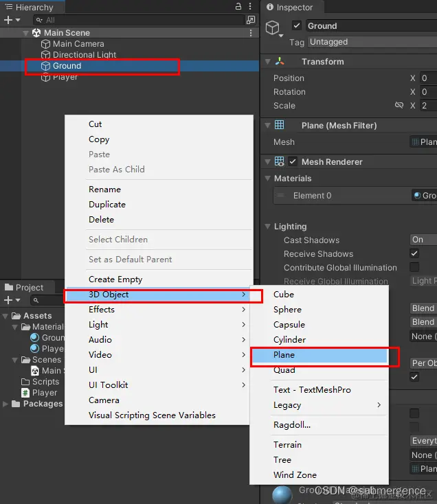
Task: Click the scene picker icon beside Hierarchy search
Action: click(251, 20)
